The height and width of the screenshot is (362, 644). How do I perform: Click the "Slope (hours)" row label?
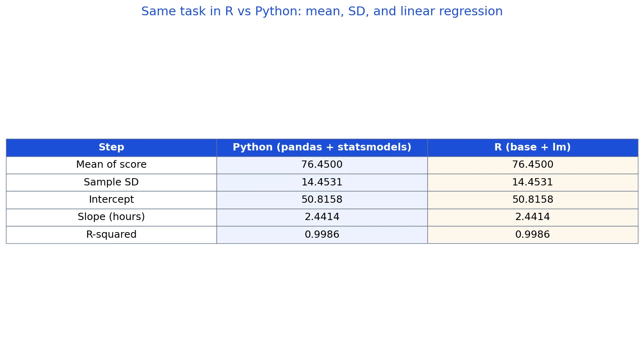(x=111, y=217)
